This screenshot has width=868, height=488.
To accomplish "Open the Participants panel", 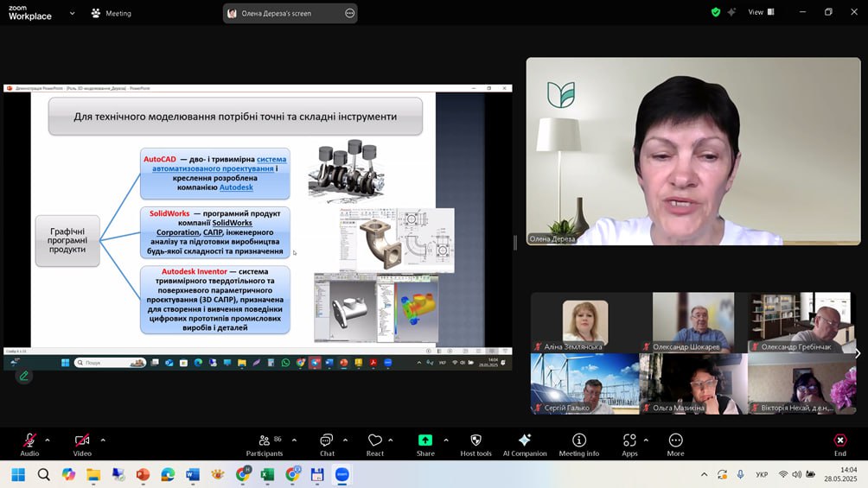I will pos(265,444).
